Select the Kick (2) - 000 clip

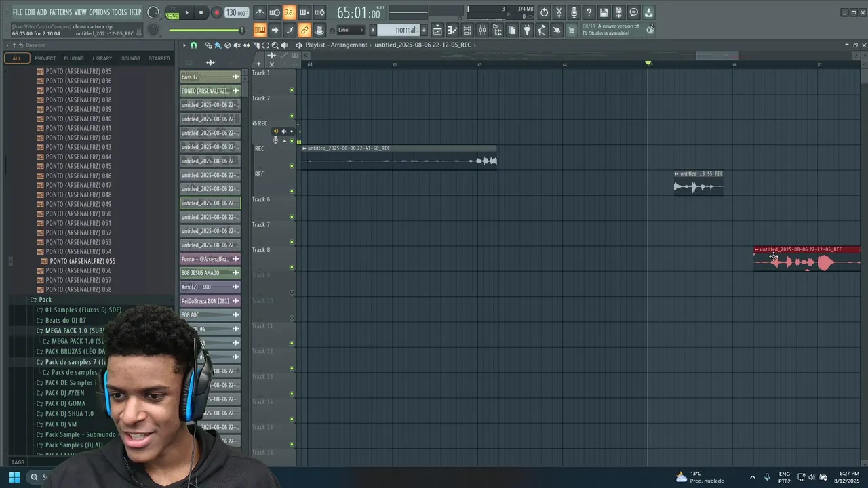210,287
